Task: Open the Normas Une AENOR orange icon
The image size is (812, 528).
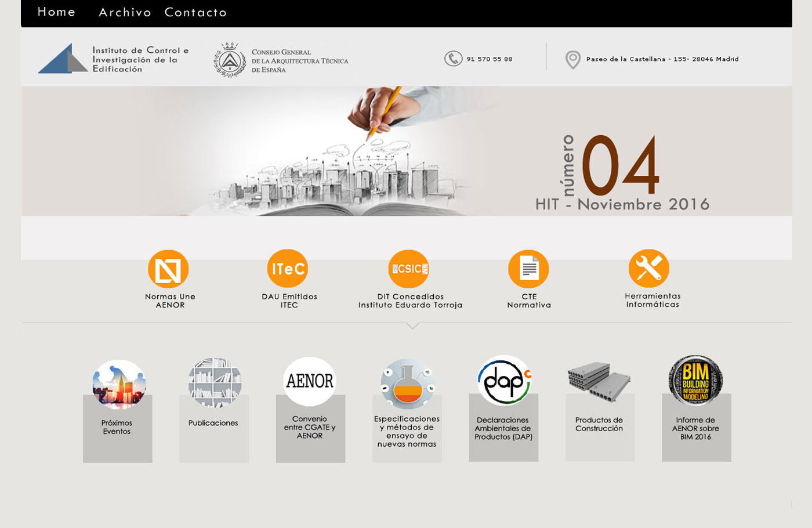Action: pos(168,269)
